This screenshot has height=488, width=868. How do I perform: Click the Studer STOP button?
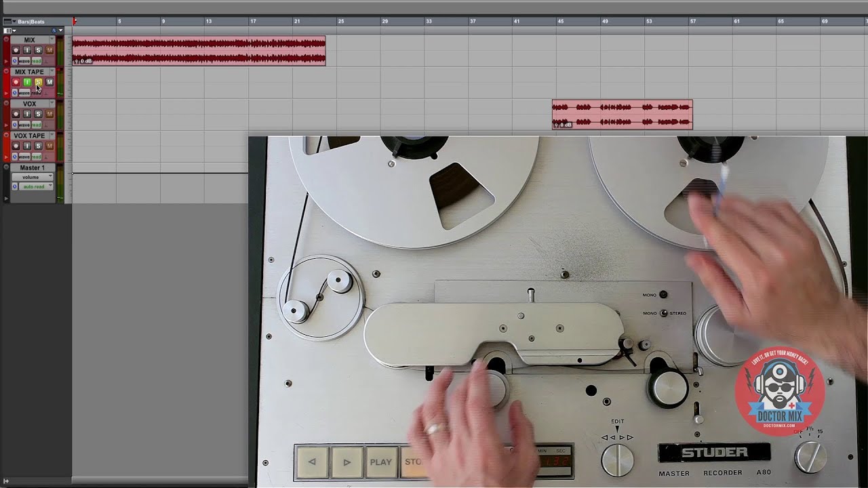[x=414, y=462]
